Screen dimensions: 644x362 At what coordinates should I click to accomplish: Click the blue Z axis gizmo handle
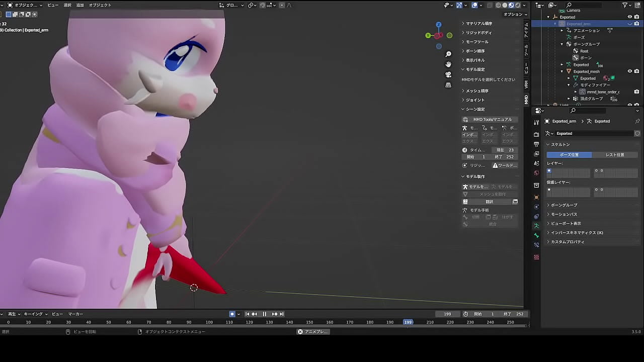(x=439, y=24)
